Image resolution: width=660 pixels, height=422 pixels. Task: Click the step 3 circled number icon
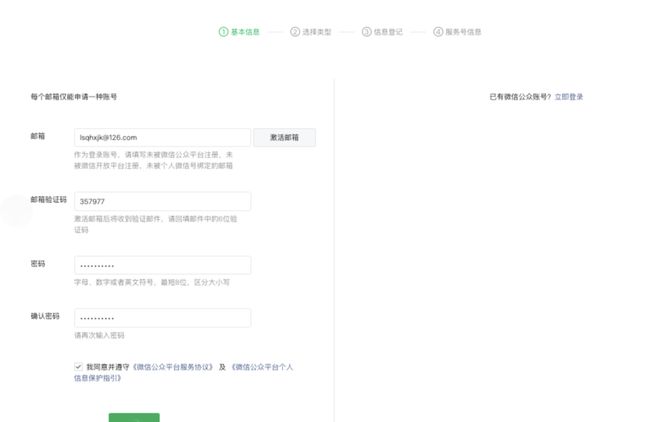tap(366, 32)
